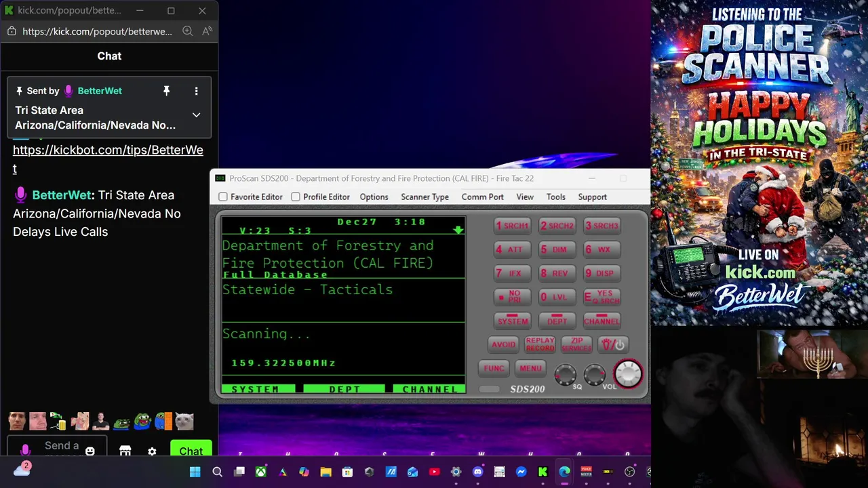868x488 pixels.
Task: Open the Windows Start button
Action: (195, 472)
